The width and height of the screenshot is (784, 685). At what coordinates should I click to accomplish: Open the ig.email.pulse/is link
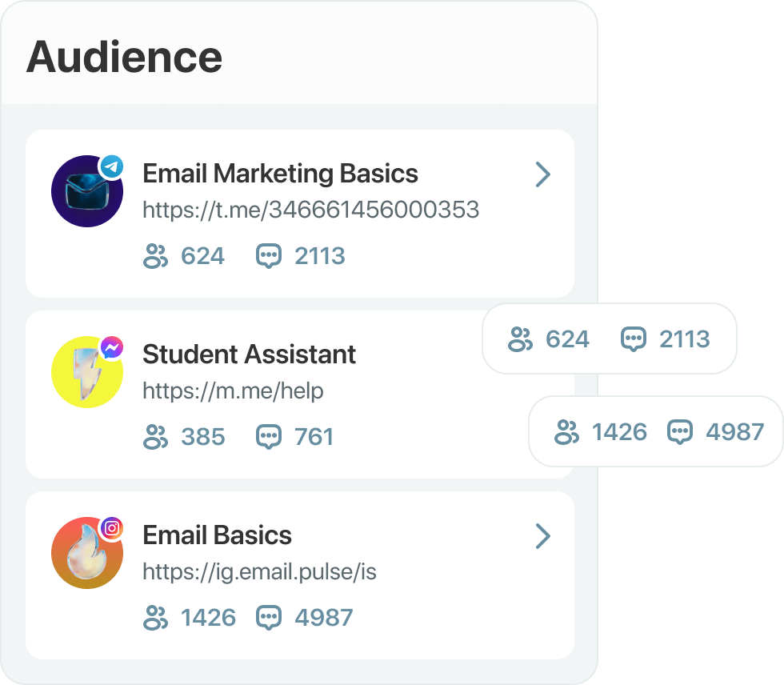259,571
